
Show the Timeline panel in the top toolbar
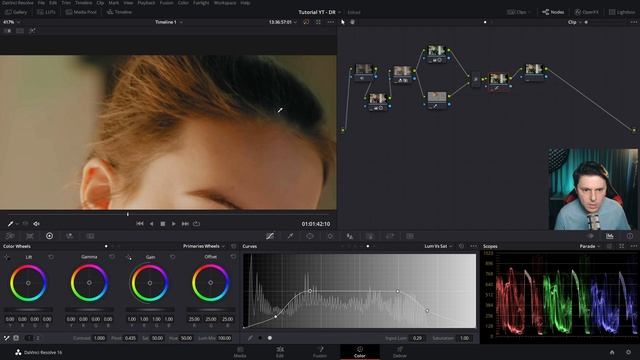119,12
